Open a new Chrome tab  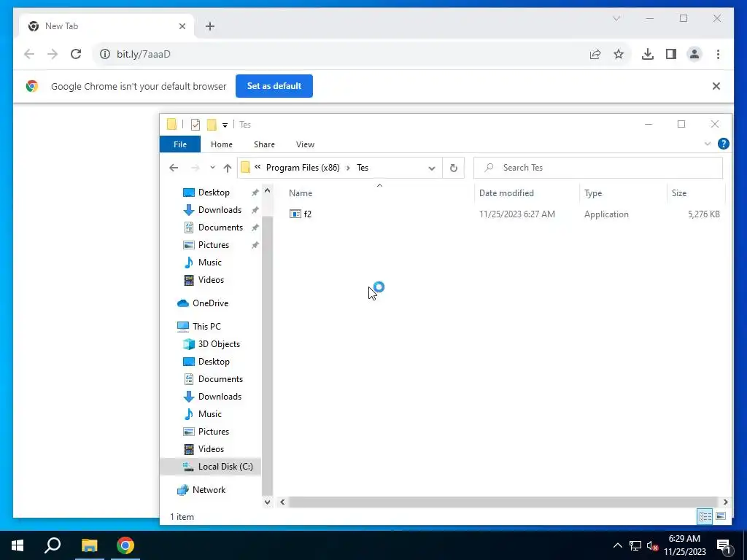[x=210, y=26]
